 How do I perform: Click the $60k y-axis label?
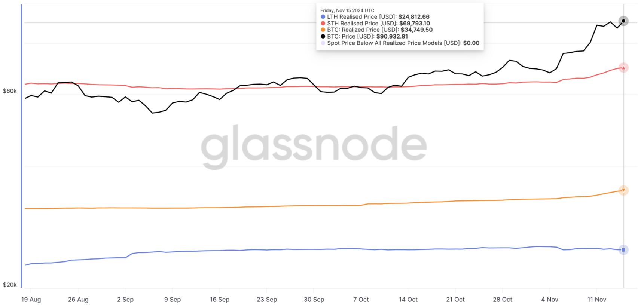[x=10, y=91]
